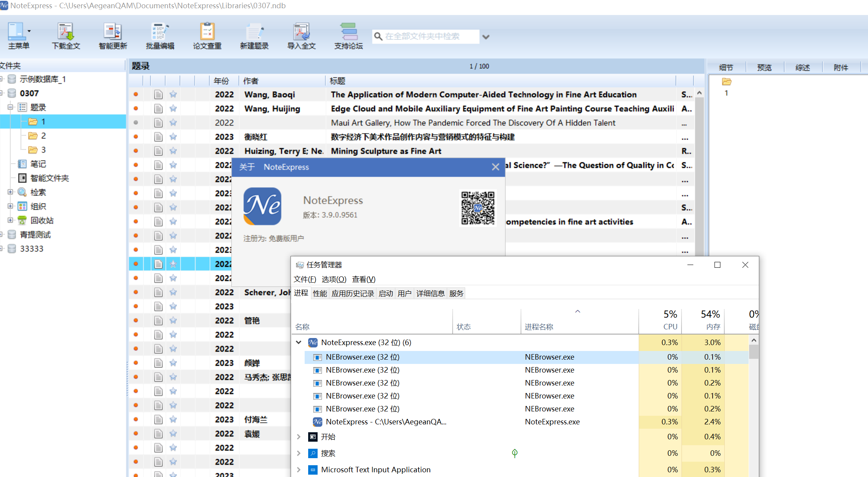868x477 pixels.
Task: Close the 关于 NoteExpress dialog
Action: 495,167
